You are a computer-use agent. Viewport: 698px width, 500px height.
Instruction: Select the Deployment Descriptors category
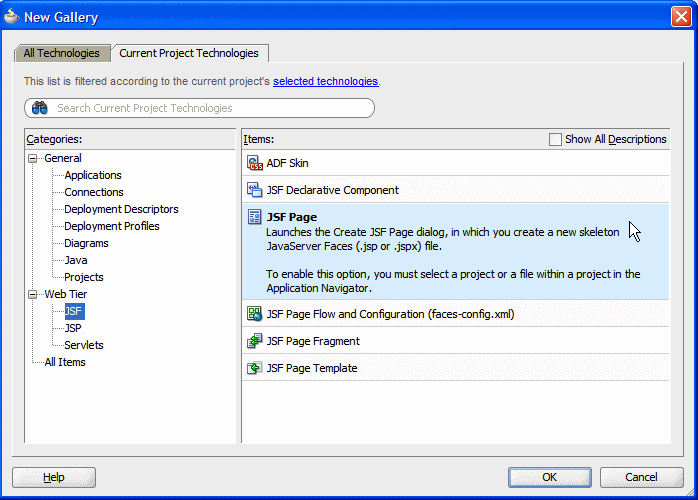pos(121,209)
